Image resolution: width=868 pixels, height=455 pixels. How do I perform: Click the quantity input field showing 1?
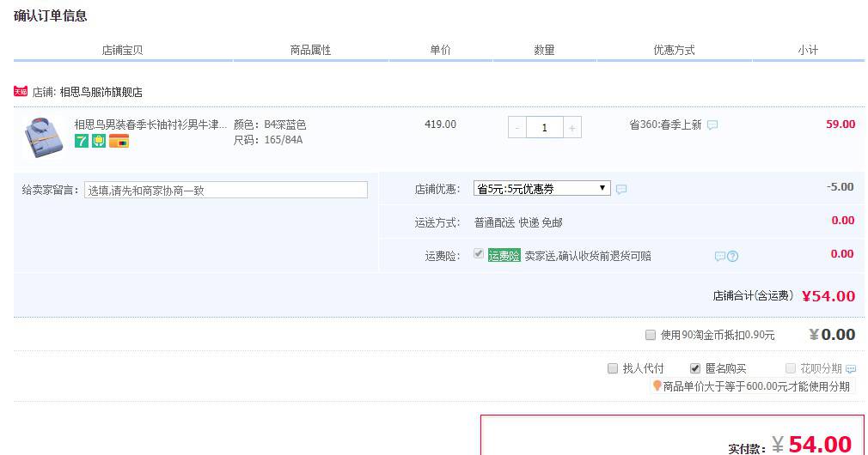(545, 128)
